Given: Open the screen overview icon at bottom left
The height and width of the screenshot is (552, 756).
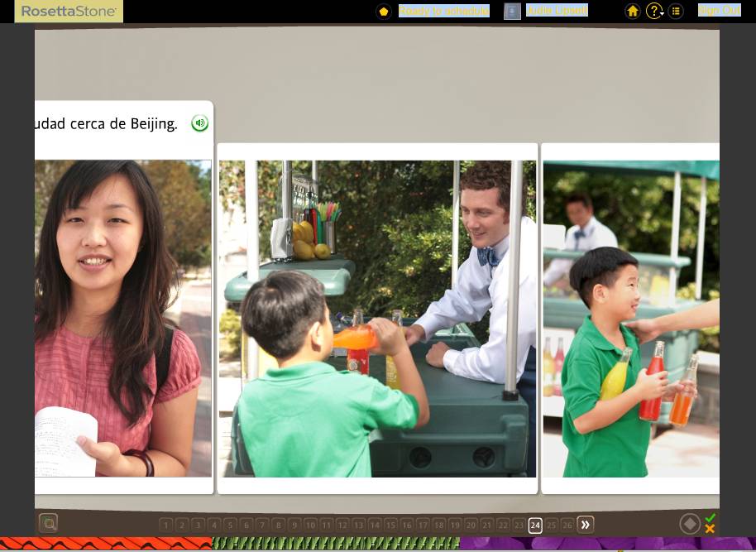Looking at the screenshot, I should point(48,523).
